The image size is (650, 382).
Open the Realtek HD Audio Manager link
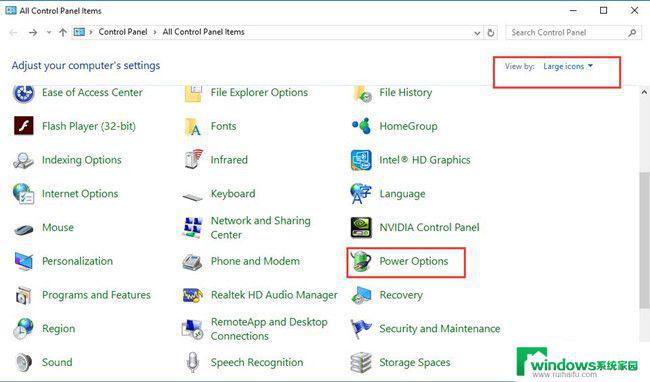pos(274,295)
